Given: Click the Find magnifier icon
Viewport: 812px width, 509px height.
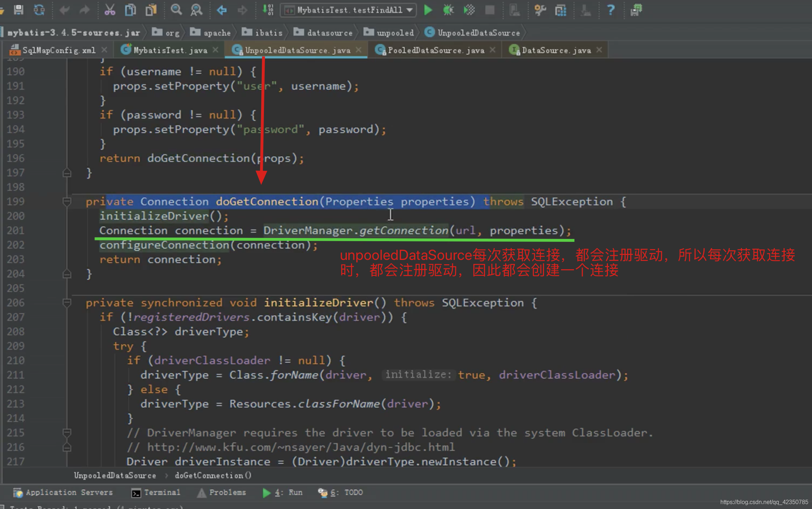Looking at the screenshot, I should (x=176, y=10).
